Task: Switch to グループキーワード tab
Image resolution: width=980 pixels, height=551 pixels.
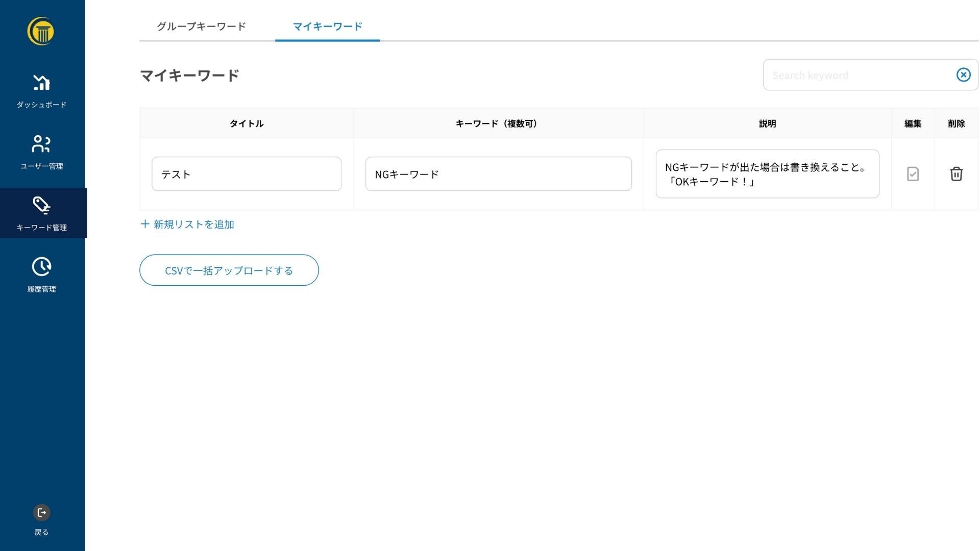Action: point(201,26)
